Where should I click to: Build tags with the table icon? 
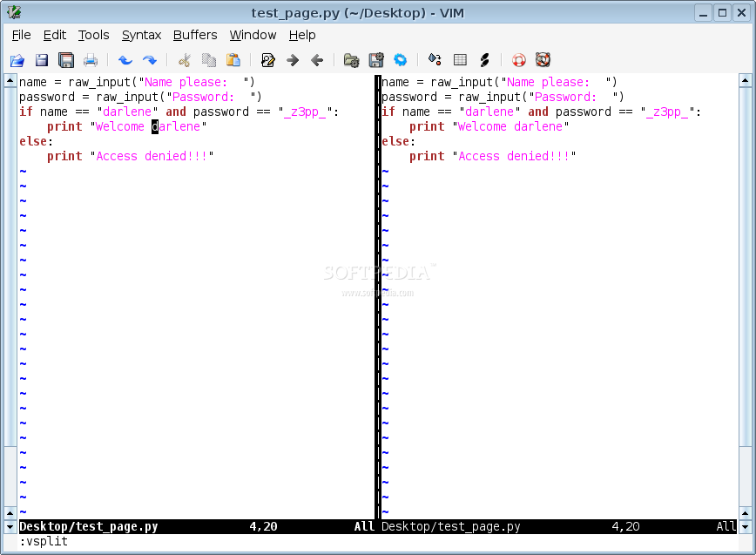click(x=460, y=60)
